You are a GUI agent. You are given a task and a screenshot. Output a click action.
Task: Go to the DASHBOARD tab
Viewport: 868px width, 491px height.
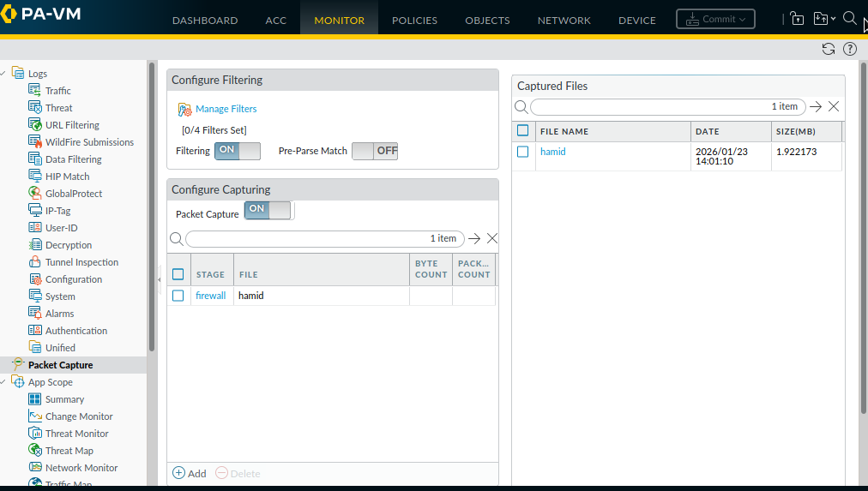(x=205, y=21)
